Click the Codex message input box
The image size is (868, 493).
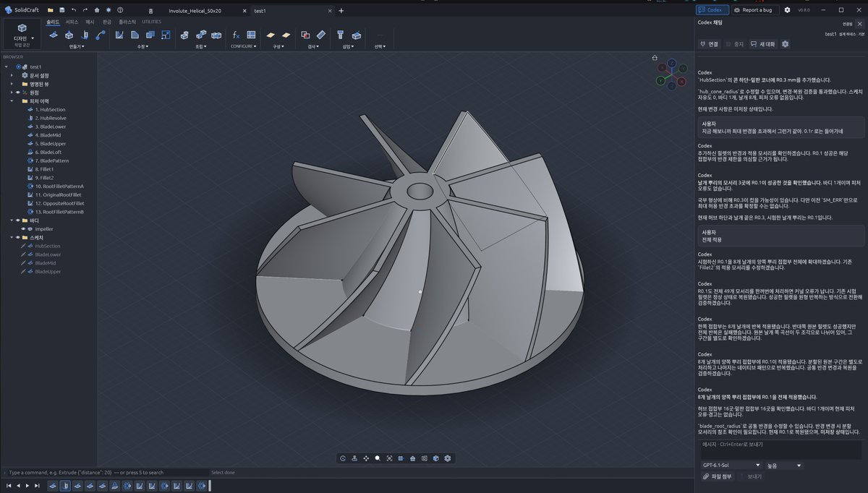(x=780, y=449)
